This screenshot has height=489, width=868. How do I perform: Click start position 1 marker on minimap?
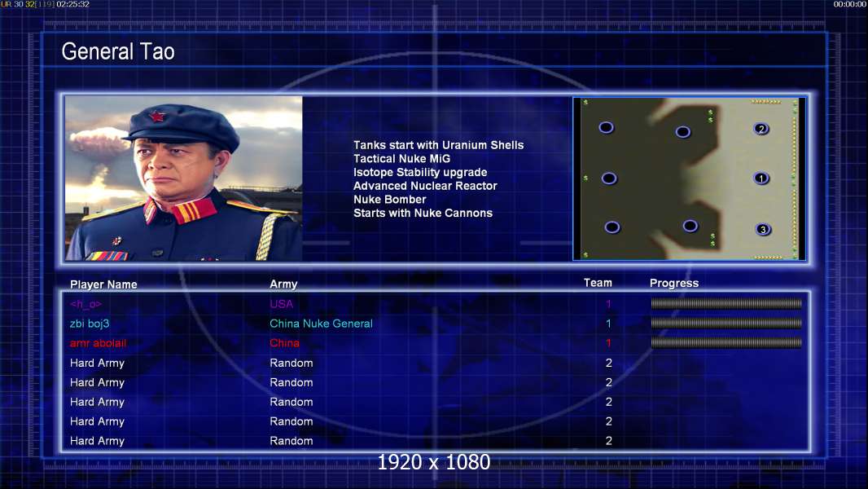pyautogui.click(x=761, y=178)
